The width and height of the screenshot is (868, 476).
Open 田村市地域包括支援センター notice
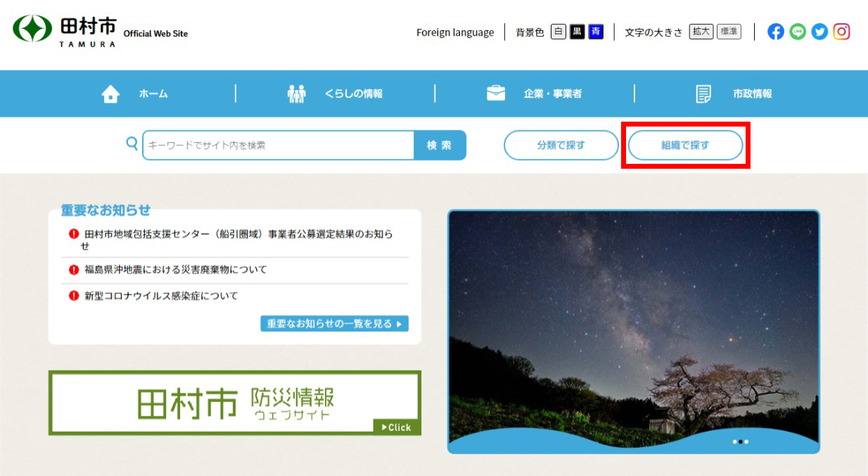pyautogui.click(x=238, y=239)
